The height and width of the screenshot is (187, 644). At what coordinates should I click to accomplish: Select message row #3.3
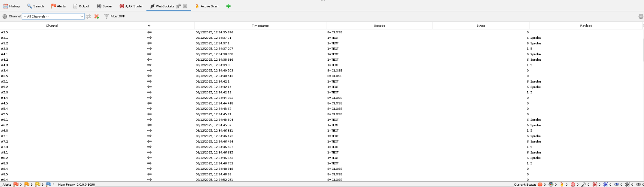(321, 49)
